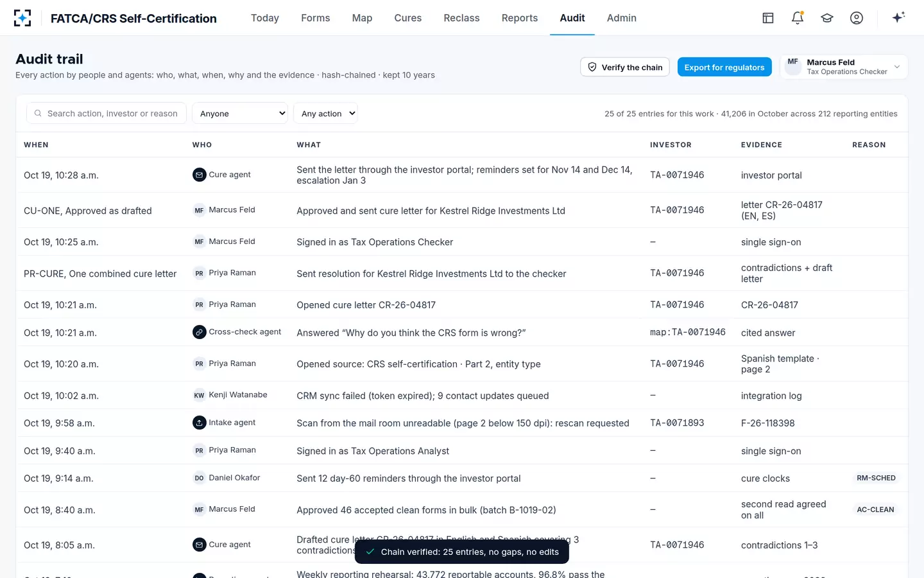The image size is (924, 578).
Task: Click the WHEN column header
Action: [x=36, y=144]
